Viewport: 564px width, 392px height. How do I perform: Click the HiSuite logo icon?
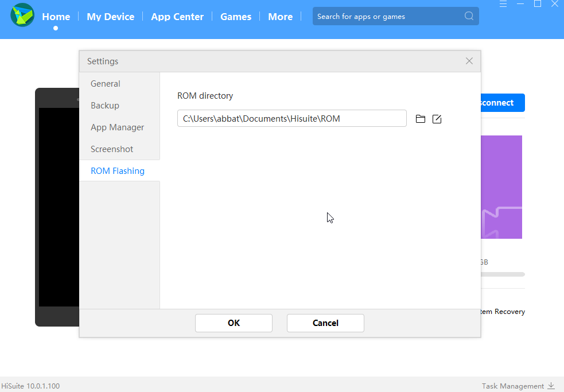click(x=22, y=15)
